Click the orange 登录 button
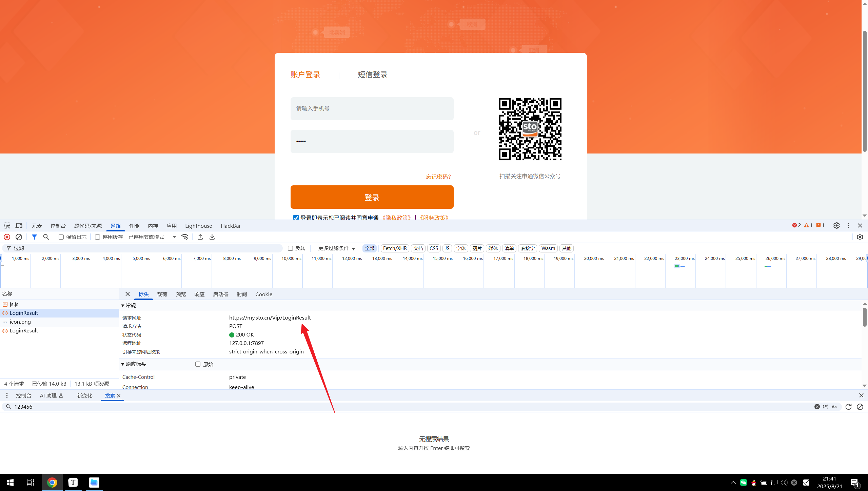868x491 pixels. click(x=372, y=197)
